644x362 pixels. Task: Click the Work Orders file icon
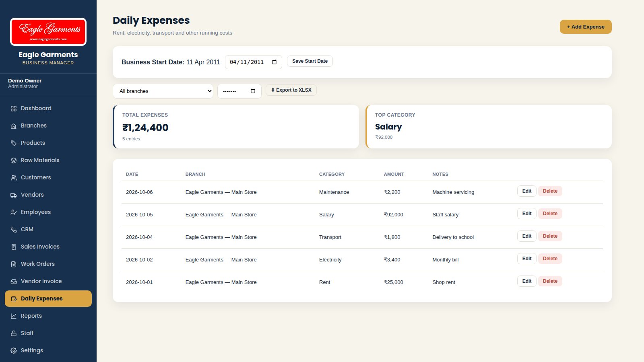[14, 264]
